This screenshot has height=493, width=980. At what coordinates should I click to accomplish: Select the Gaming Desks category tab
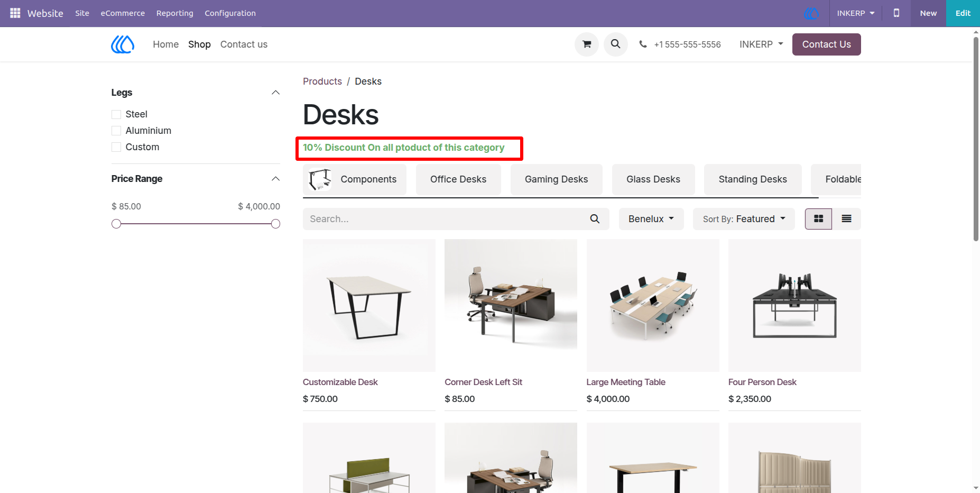coord(556,179)
